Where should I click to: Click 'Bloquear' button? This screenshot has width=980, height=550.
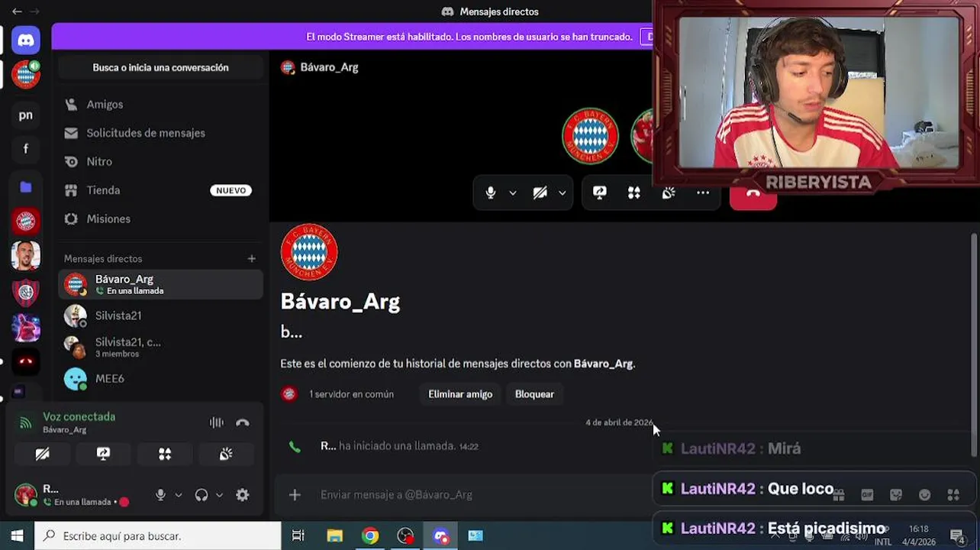pyautogui.click(x=534, y=394)
